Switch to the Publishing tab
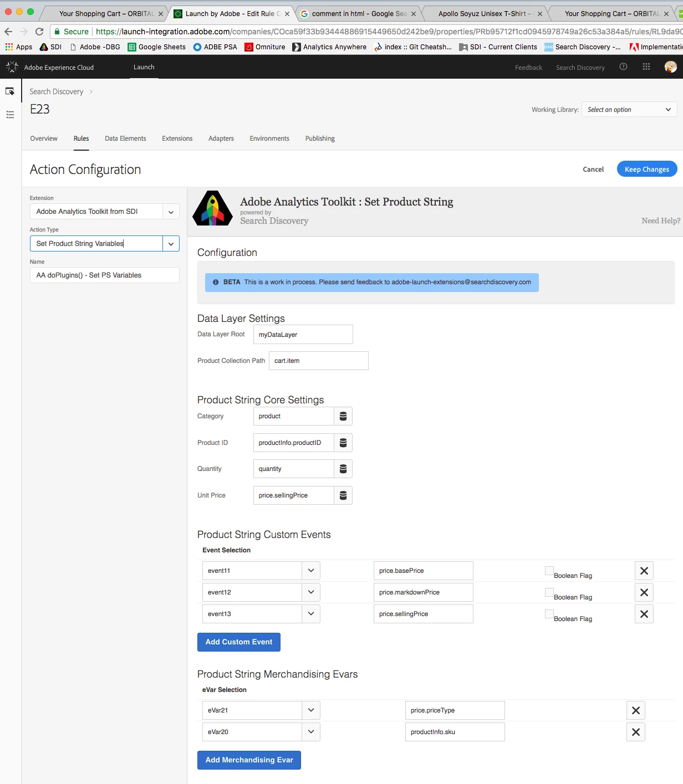683x784 pixels. 320,139
